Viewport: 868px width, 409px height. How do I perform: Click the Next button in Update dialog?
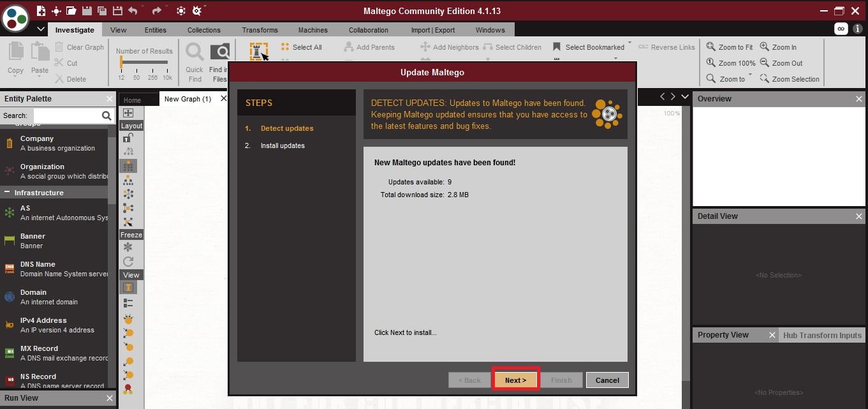pos(516,380)
